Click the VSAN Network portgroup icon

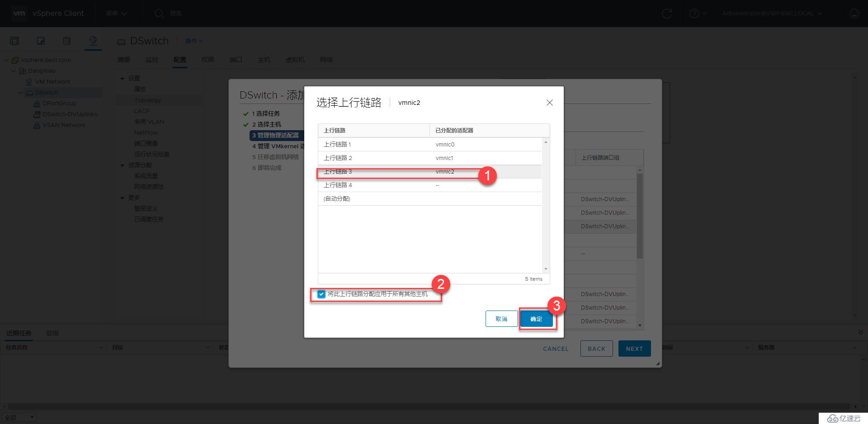click(37, 125)
